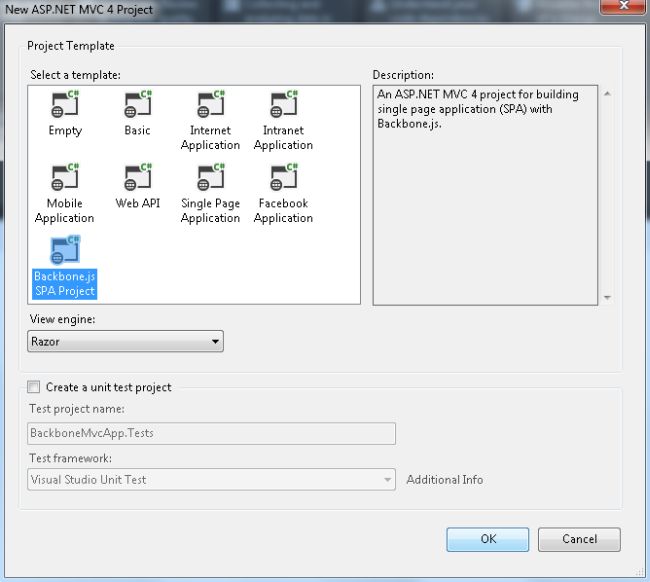Click the 'Web API' label text
Image resolution: width=650 pixels, height=582 pixels.
pyautogui.click(x=138, y=203)
